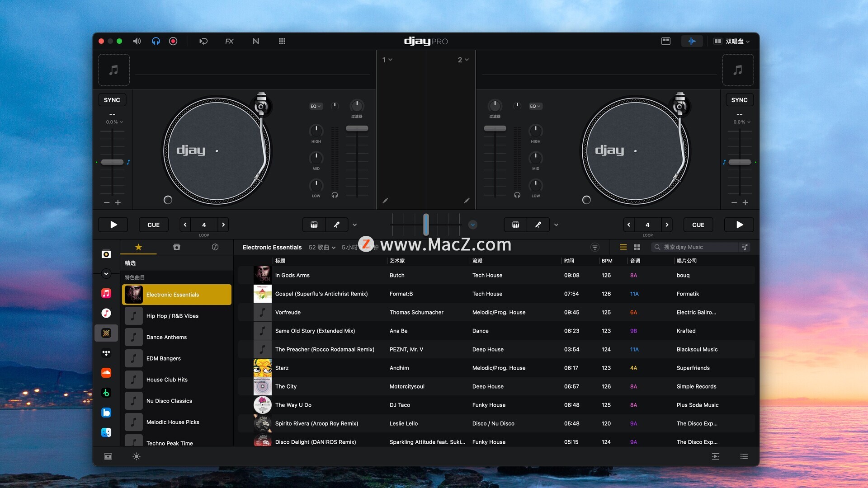Viewport: 868px width, 488px height.
Task: Increase left deck loop length arrow
Action: pos(223,225)
